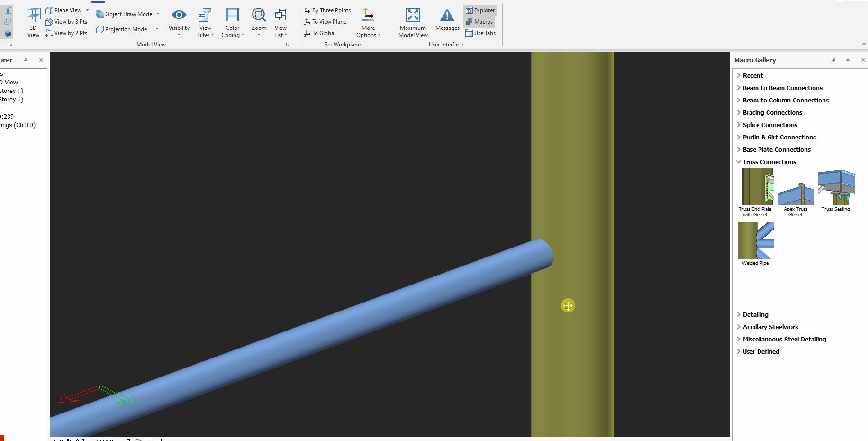Choose the Truss Seating macro
868x441 pixels.
tap(836, 188)
